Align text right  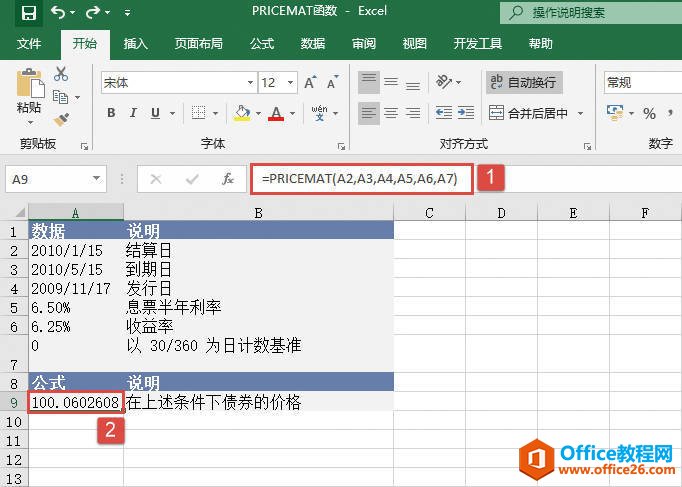click(x=413, y=113)
